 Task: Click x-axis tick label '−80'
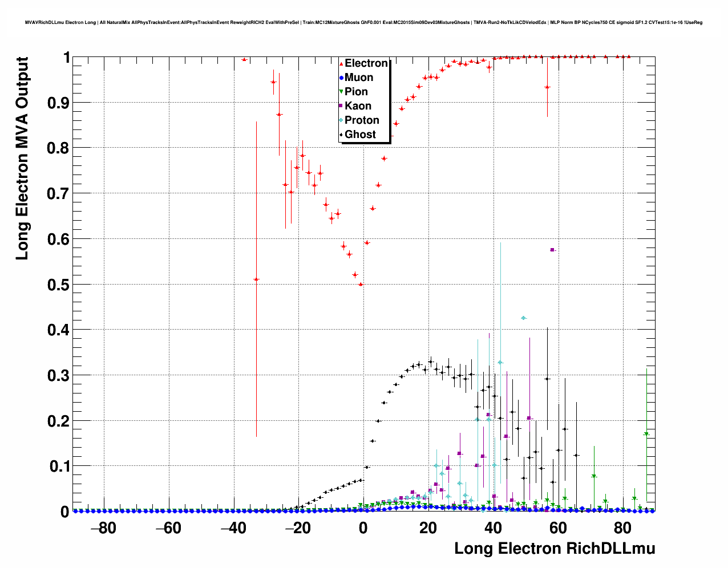click(103, 528)
